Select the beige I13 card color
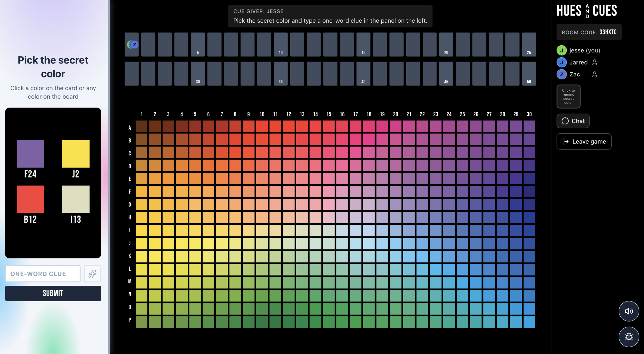Viewport: 644px width, 354px height. pyautogui.click(x=76, y=199)
